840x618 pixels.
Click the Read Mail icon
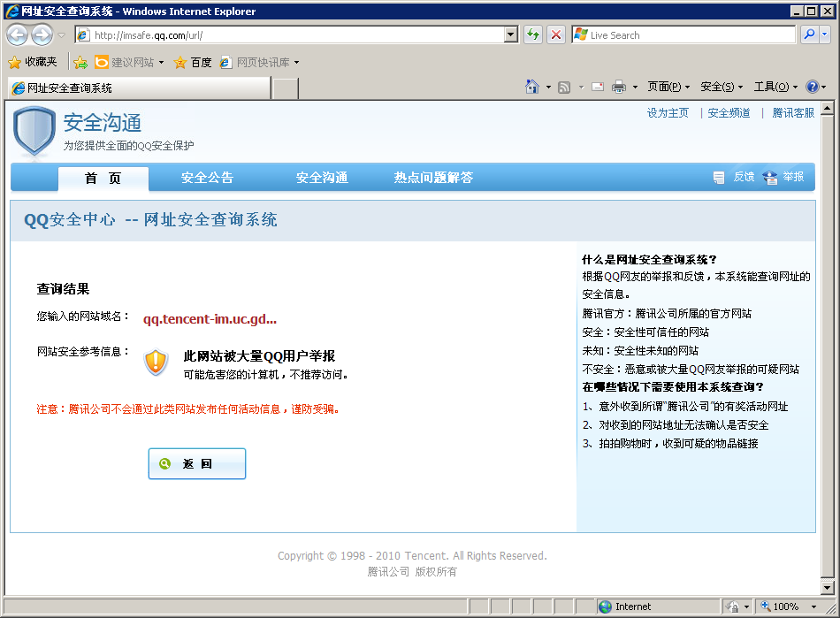[598, 87]
